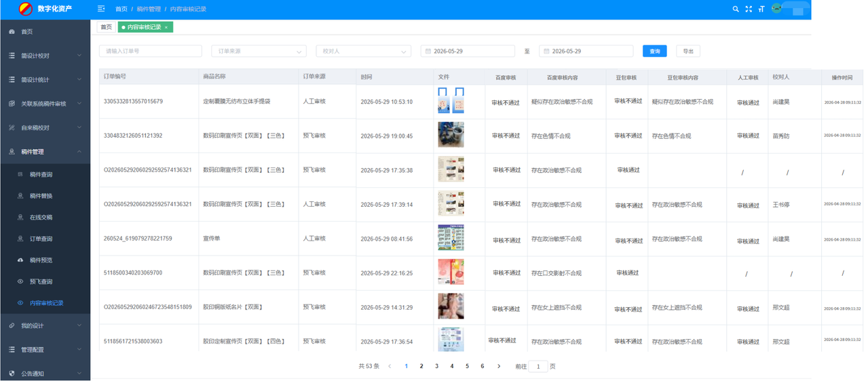868x381 pixels.
Task: Click the 管理配置 list icon
Action: [12, 350]
